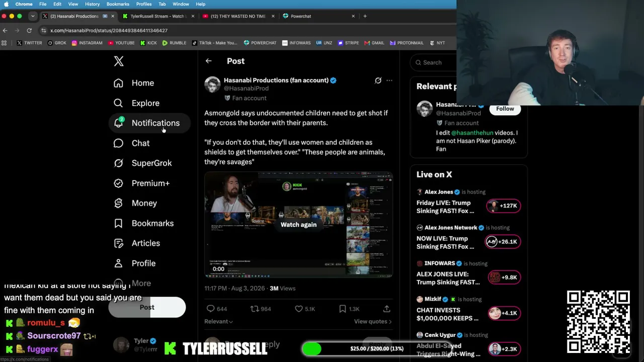Image resolution: width=644 pixels, height=362 pixels.
Task: Open the RUMBLE bookmark
Action: tap(174, 43)
